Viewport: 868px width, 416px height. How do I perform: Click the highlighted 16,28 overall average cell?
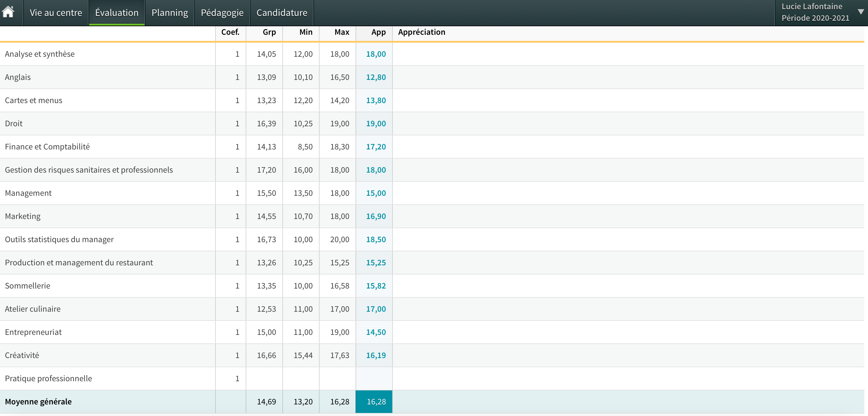(375, 402)
